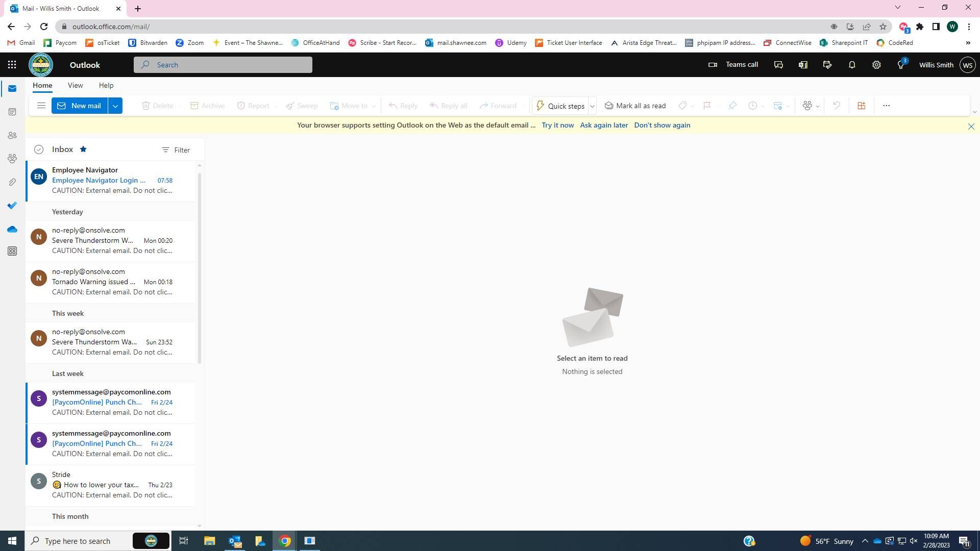Click the Ask again later link
This screenshot has height=551, width=980.
pyautogui.click(x=604, y=125)
